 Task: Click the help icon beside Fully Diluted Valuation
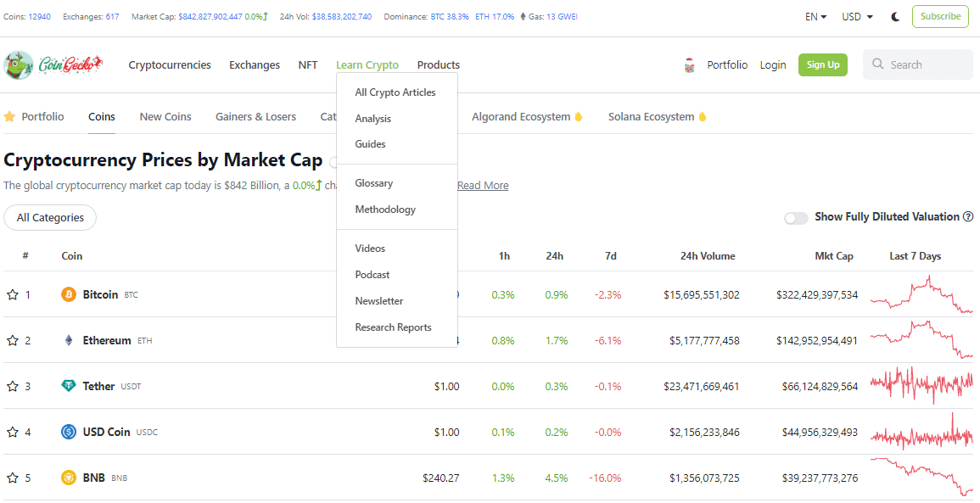968,217
